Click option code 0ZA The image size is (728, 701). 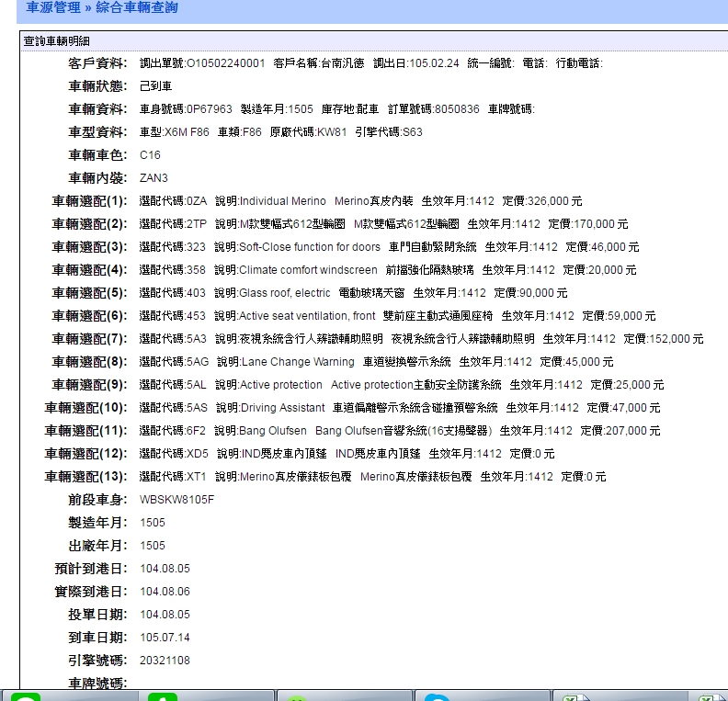(197, 201)
